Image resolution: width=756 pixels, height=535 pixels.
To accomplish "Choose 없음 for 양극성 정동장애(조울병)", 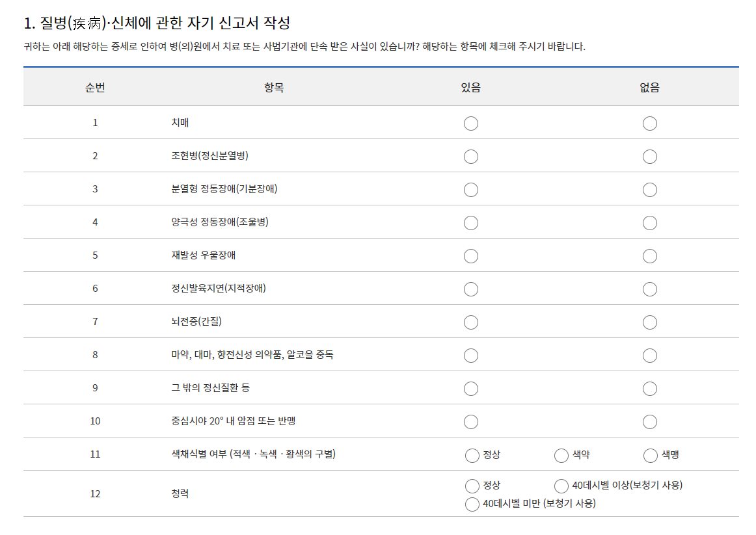I will pyautogui.click(x=649, y=222).
